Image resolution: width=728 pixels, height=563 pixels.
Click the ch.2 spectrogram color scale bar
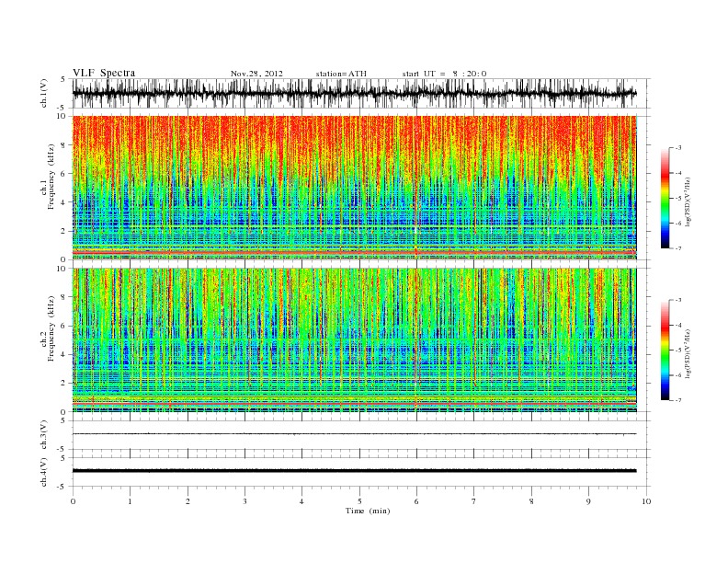(665, 350)
